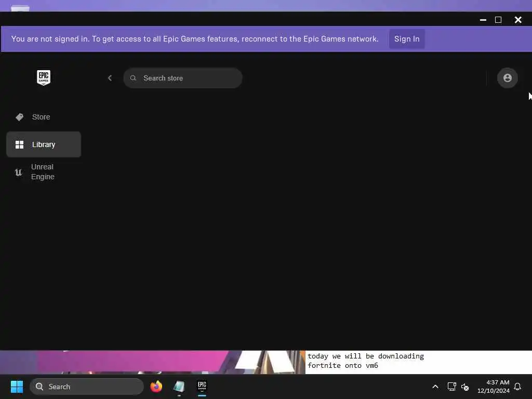Click the taskbar Search box

coord(87,387)
